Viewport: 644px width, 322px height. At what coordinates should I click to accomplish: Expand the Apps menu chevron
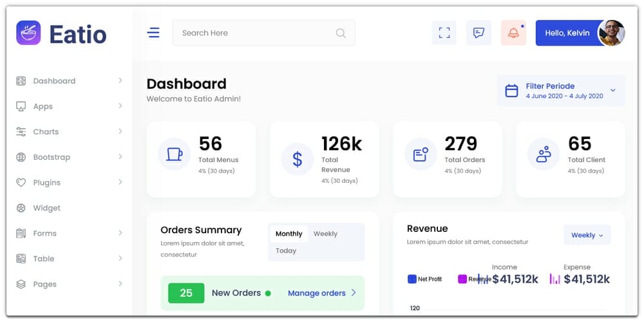(x=120, y=106)
